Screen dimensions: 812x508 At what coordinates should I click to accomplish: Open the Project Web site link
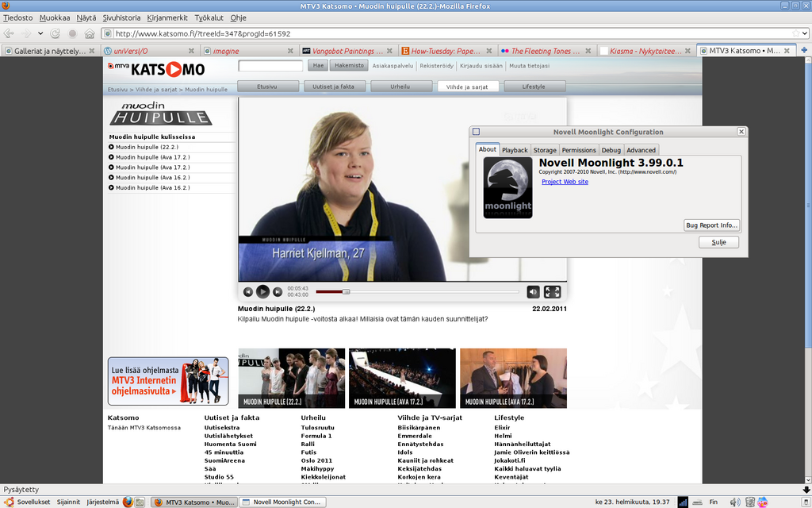[x=565, y=182]
